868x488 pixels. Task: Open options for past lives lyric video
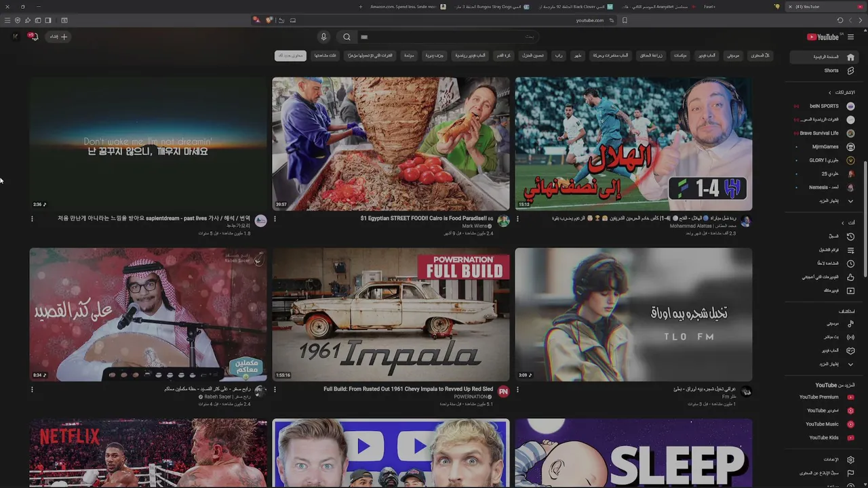[32, 219]
